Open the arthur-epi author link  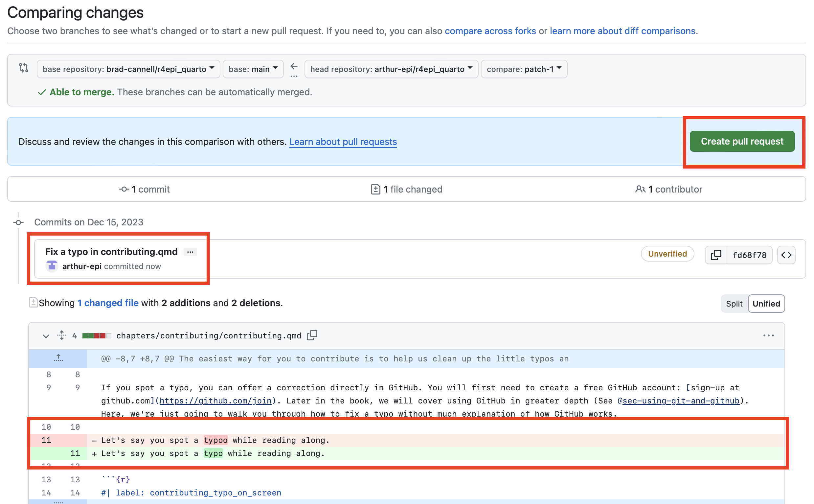point(82,266)
